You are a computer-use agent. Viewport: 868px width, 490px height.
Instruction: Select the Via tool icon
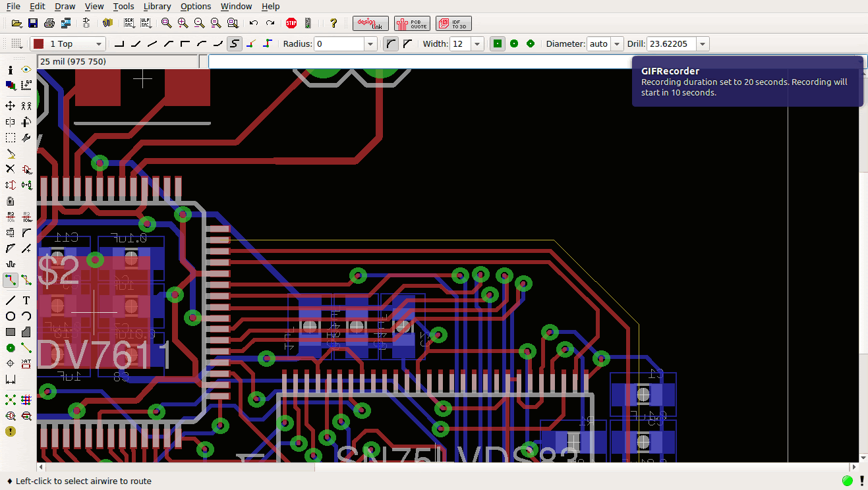coord(11,348)
